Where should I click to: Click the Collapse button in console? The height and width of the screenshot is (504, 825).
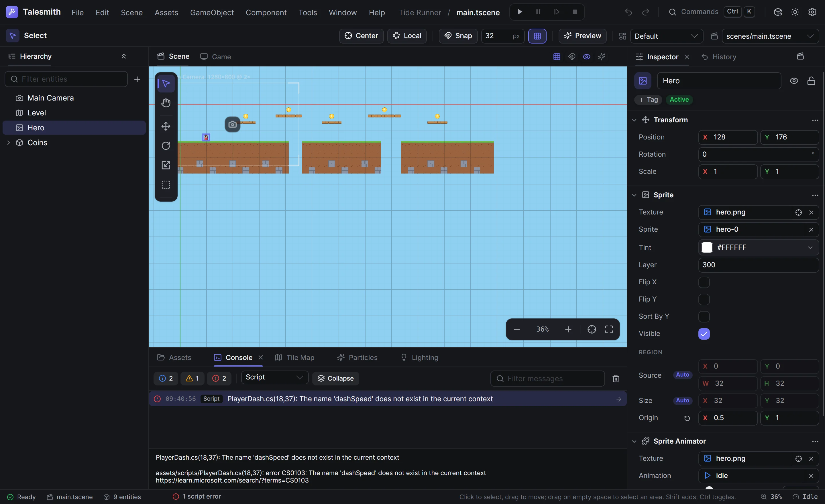pyautogui.click(x=335, y=379)
